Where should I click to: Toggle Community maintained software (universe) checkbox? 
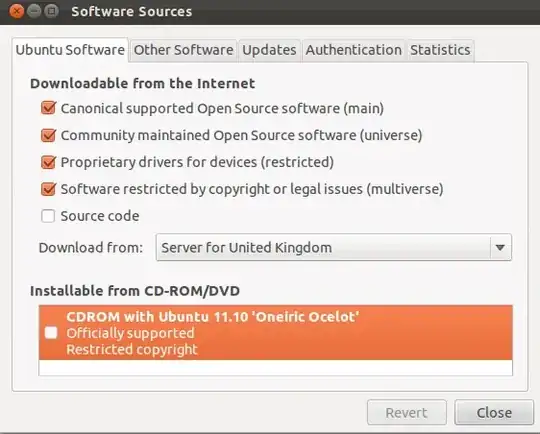click(48, 135)
